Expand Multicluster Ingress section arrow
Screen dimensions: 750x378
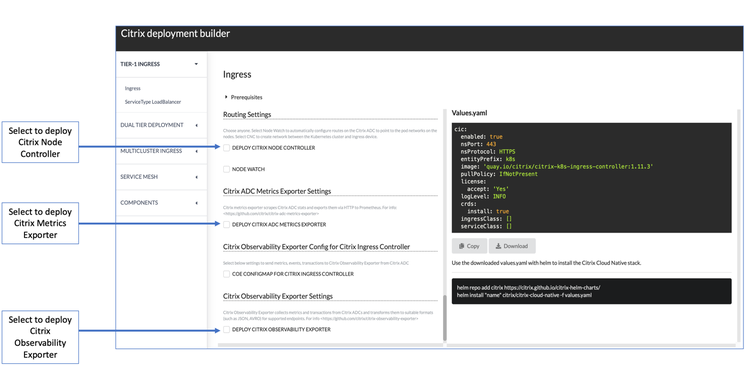197,151
